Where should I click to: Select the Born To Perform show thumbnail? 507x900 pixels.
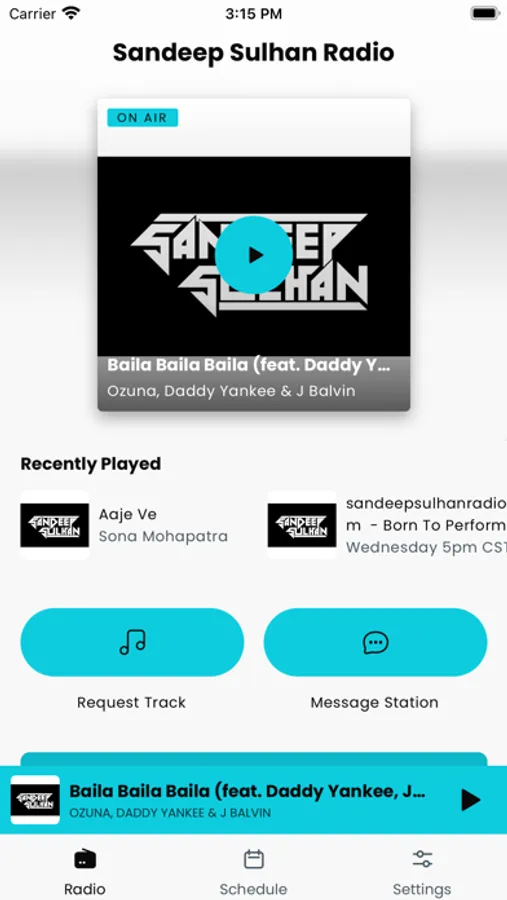click(302, 525)
